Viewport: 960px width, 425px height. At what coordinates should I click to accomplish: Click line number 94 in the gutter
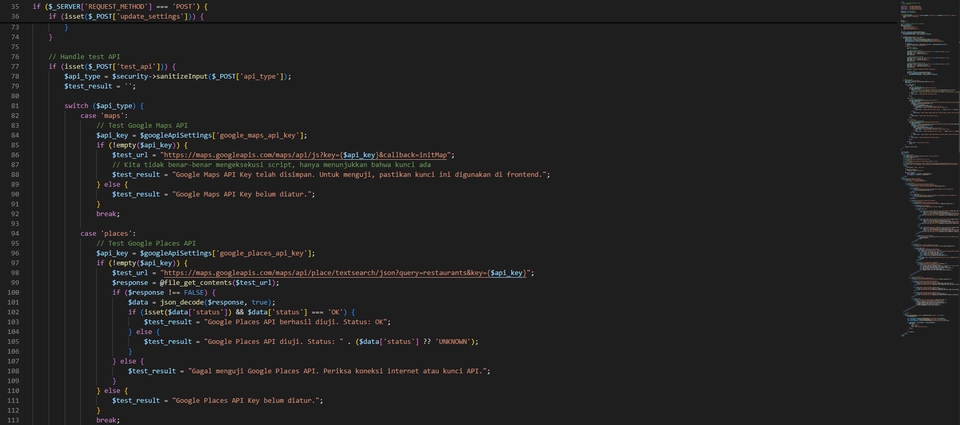[x=15, y=233]
